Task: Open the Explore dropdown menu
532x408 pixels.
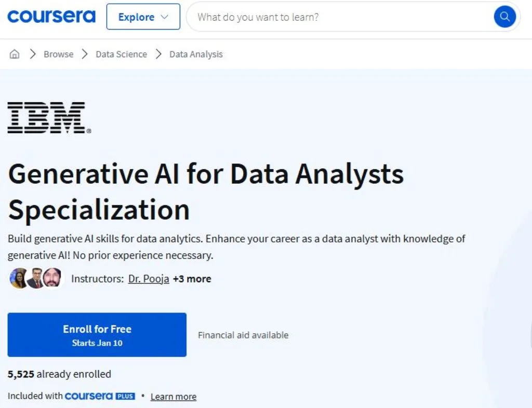Action: point(143,17)
